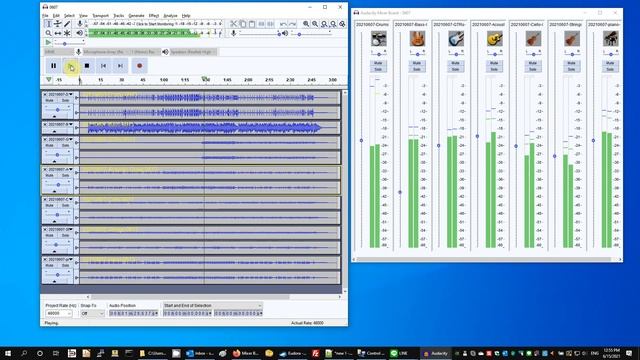Click the Undo arrow icon
This screenshot has height=360, width=640.
coord(283,24)
